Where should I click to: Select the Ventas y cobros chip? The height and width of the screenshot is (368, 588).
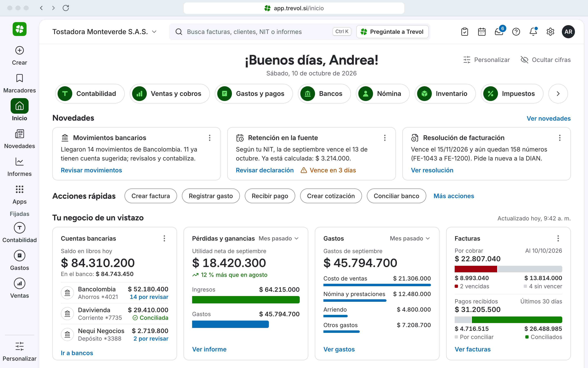click(170, 94)
